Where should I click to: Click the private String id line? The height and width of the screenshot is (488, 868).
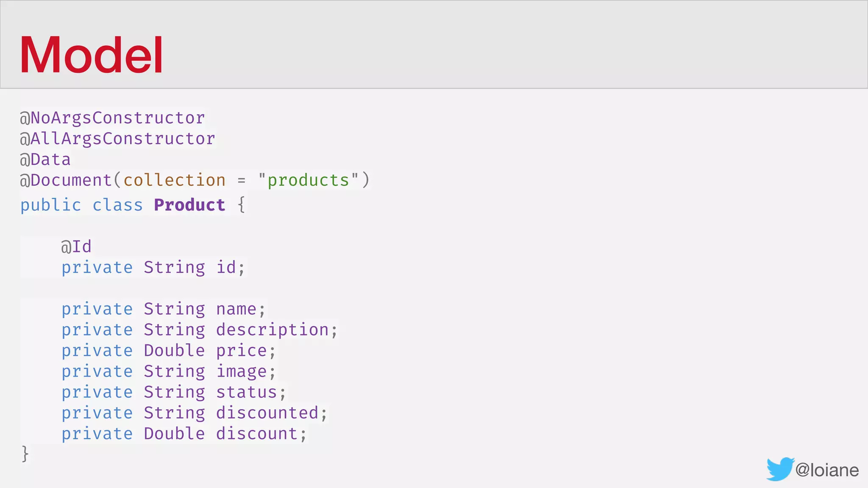tap(153, 268)
